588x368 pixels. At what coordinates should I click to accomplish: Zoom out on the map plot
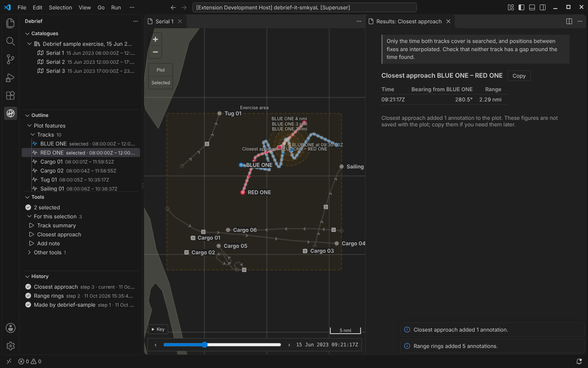point(155,52)
